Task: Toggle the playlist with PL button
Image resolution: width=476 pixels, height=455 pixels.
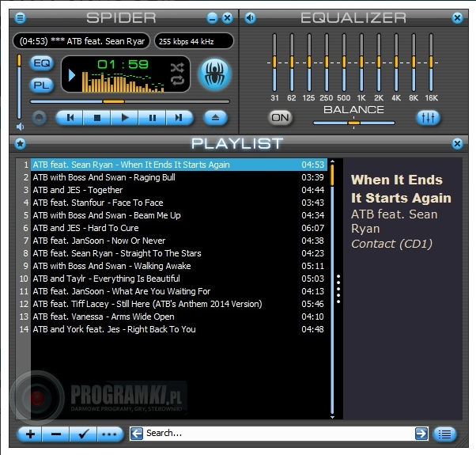Action: (x=42, y=85)
